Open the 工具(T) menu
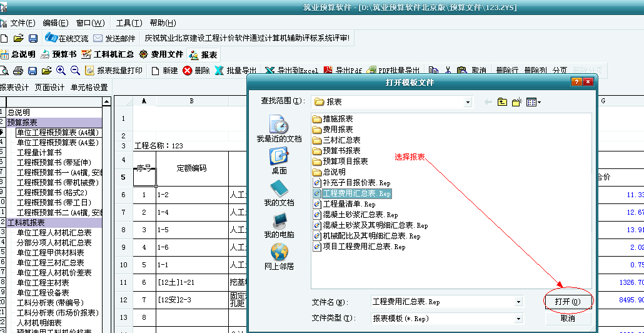This screenshot has width=644, height=333. (x=129, y=23)
